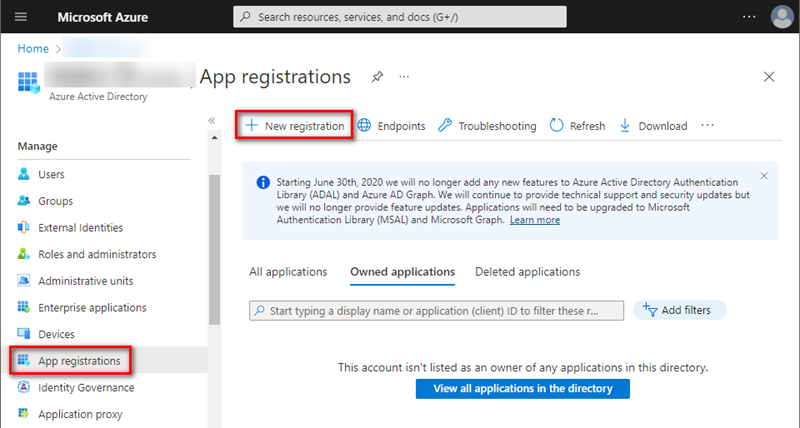This screenshot has height=428, width=800.
Task: Dismiss the ADAL deprecation info banner
Action: click(x=764, y=176)
